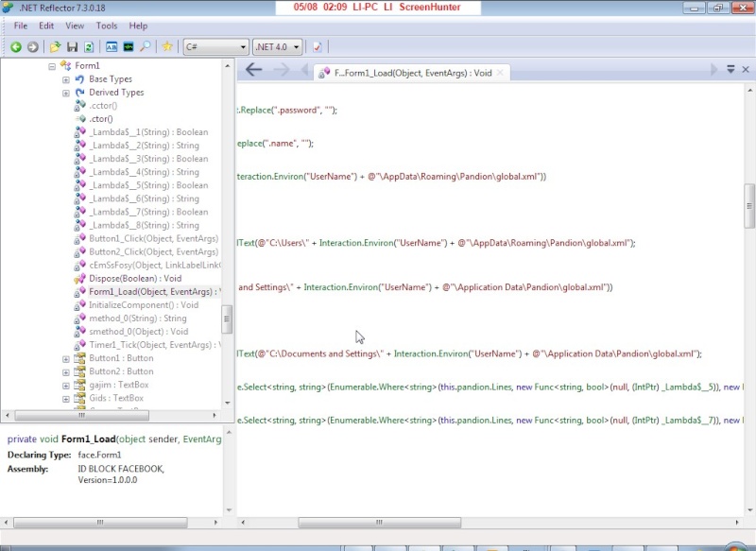Follow the face.Form1 declaring type link
The height and width of the screenshot is (551, 756).
(x=100, y=455)
